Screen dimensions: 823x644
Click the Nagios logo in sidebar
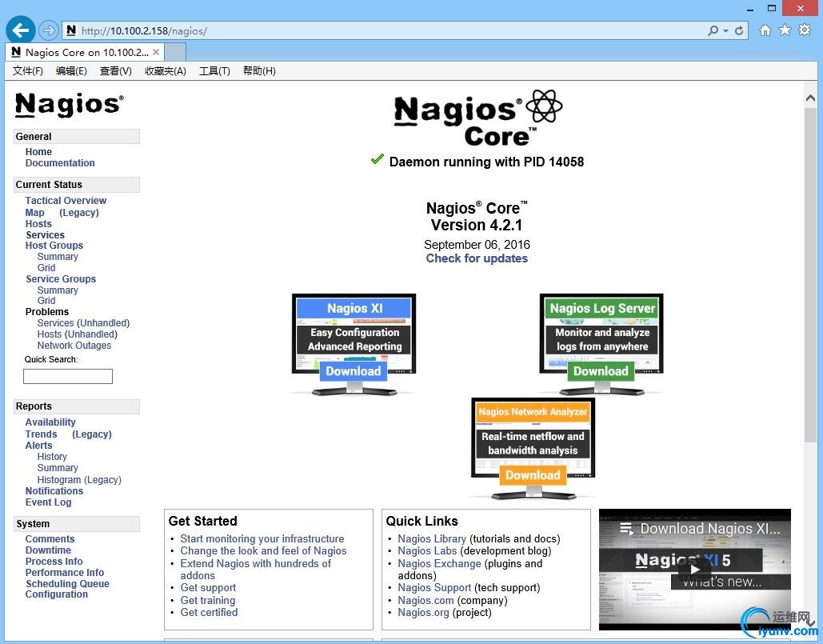70,104
